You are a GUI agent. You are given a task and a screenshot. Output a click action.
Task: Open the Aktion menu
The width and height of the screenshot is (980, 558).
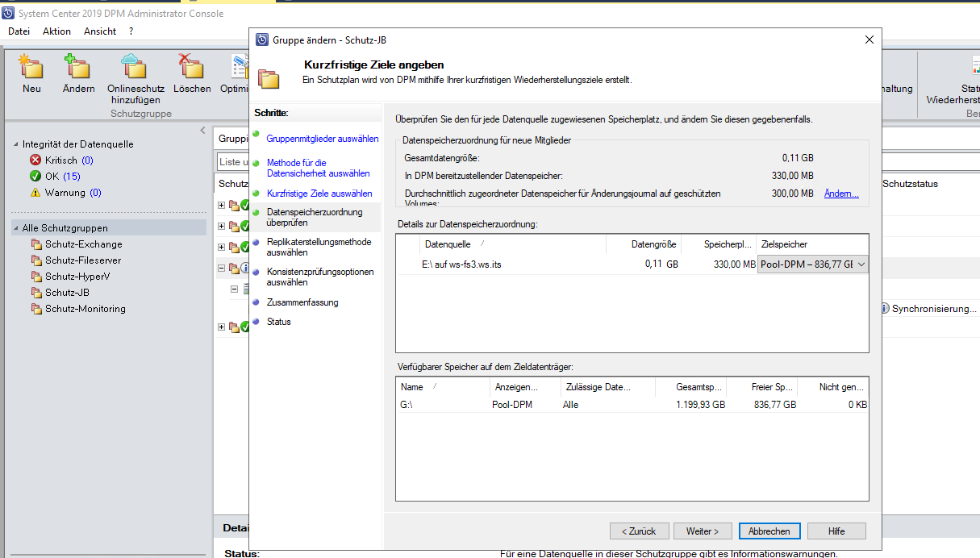tap(56, 31)
